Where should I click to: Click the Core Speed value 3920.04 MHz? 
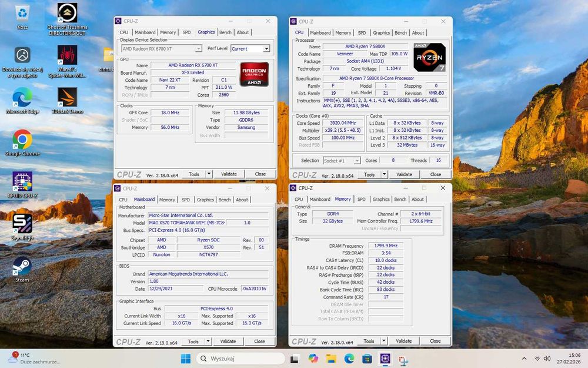point(343,123)
